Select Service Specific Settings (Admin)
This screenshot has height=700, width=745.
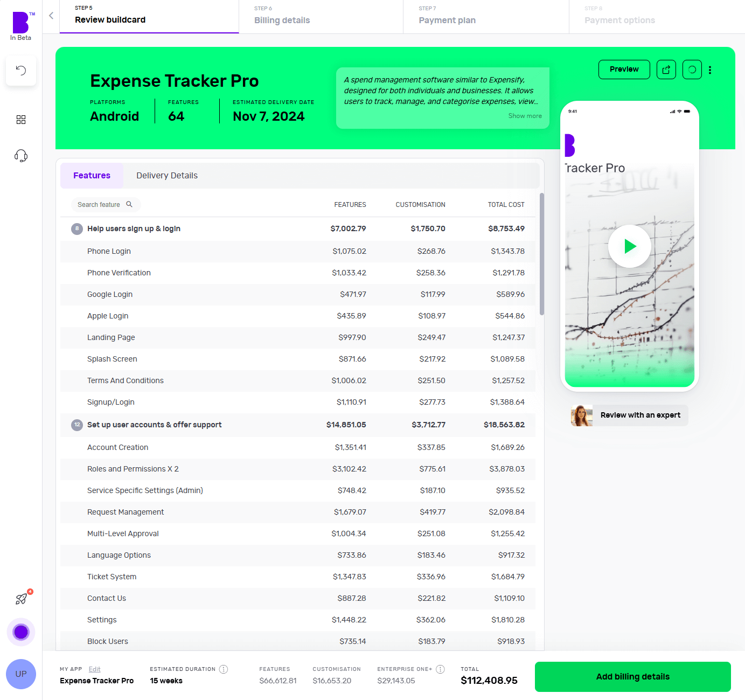click(298, 491)
